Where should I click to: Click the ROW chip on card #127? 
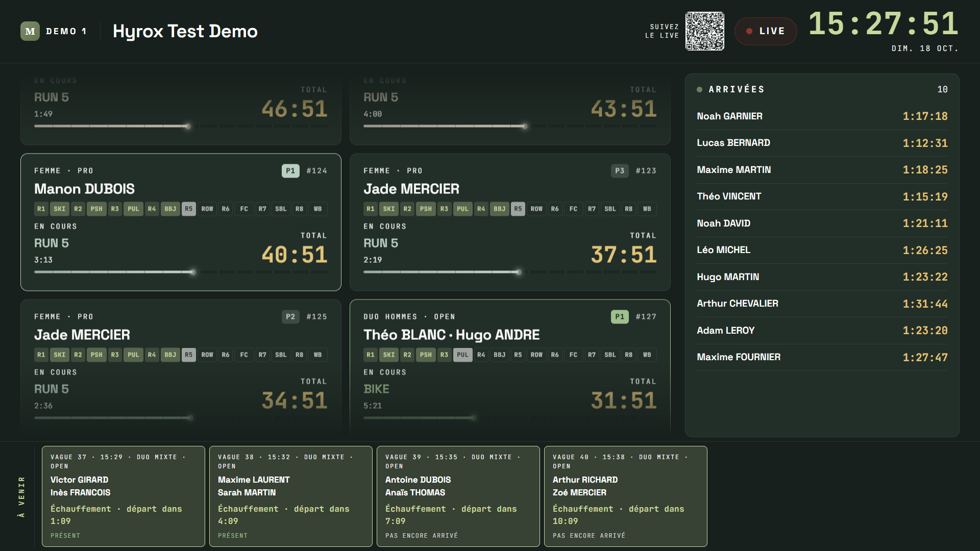(x=536, y=355)
